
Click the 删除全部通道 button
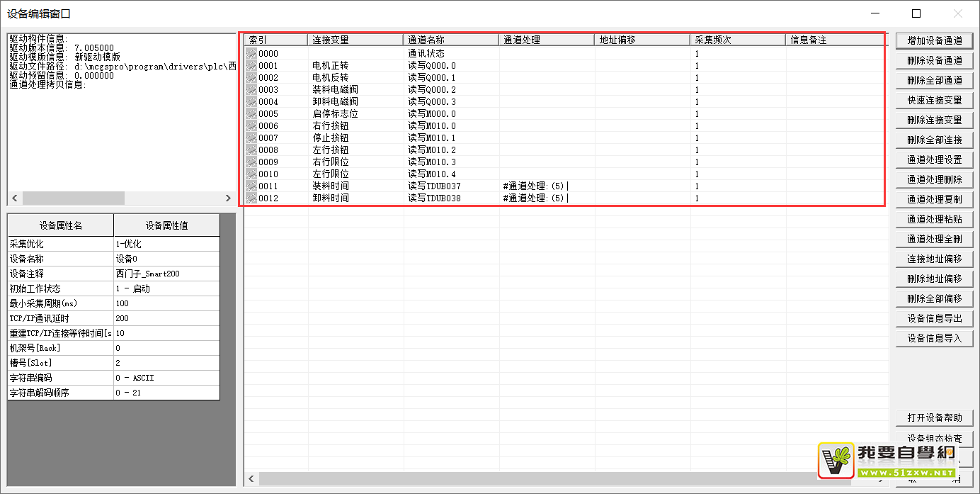(x=934, y=80)
